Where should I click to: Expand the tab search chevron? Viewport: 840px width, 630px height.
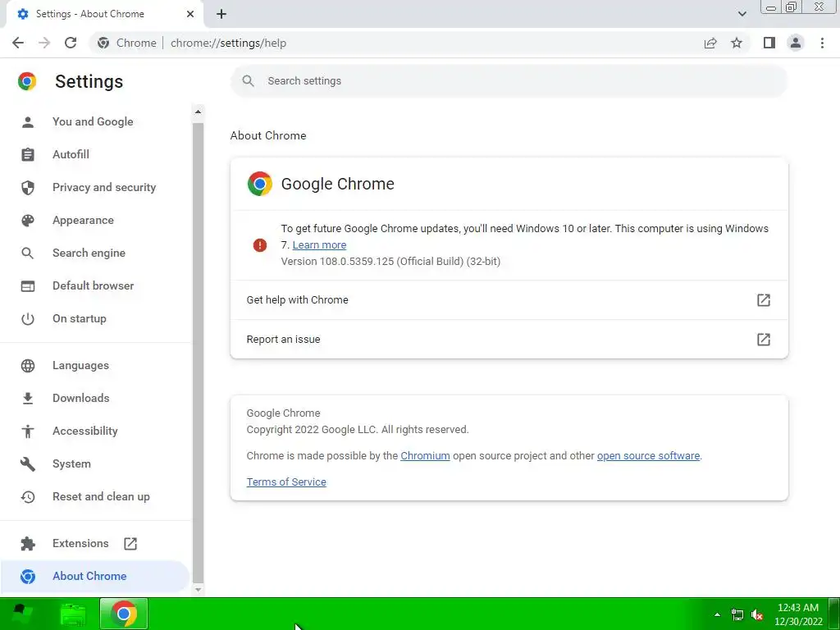tap(742, 14)
